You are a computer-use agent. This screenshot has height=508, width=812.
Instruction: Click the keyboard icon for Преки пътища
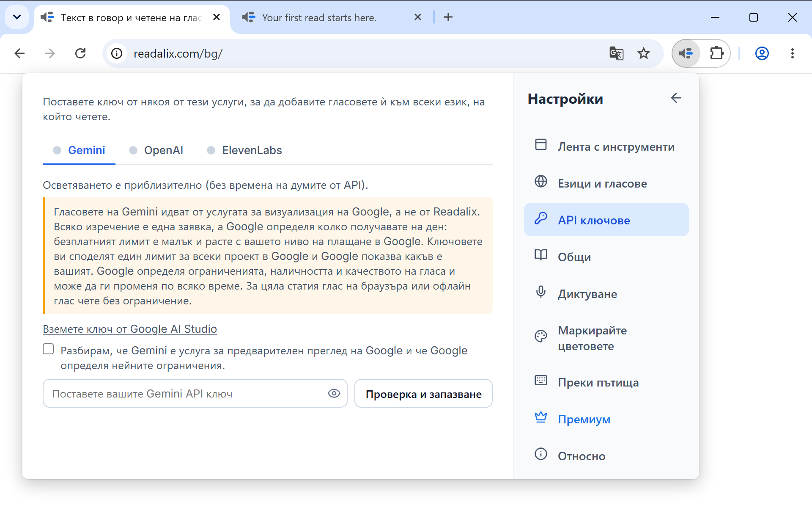(x=541, y=380)
